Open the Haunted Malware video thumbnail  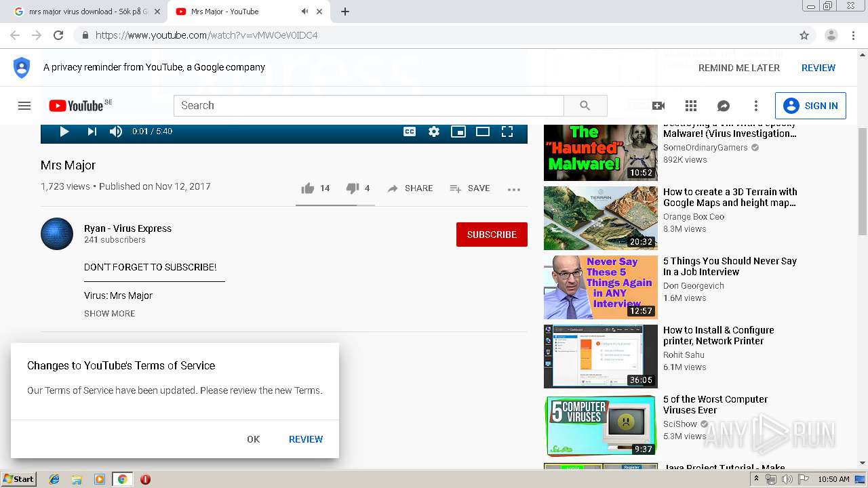coord(601,152)
